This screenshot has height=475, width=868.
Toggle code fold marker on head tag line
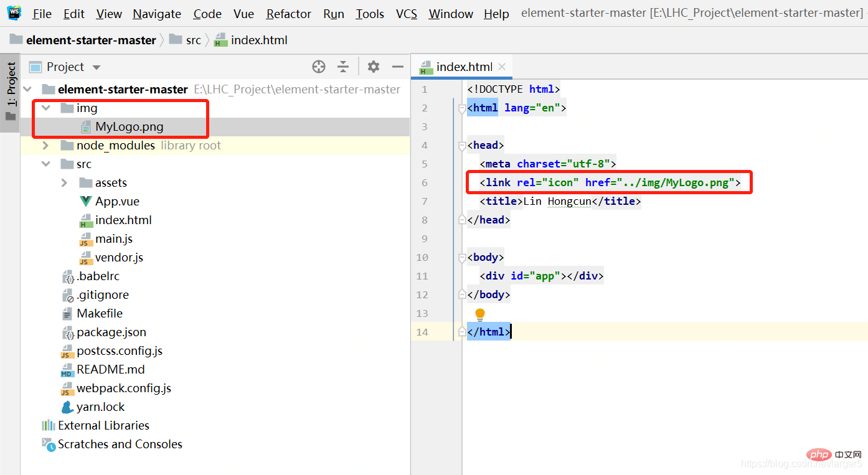tap(461, 146)
